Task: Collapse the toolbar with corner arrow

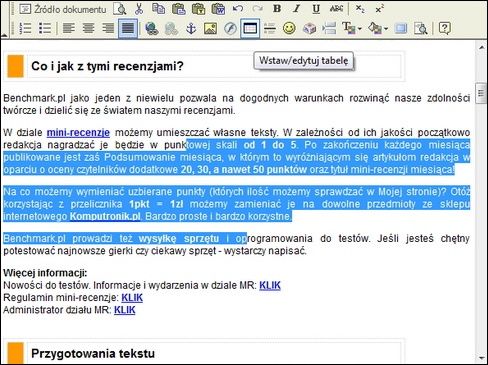Action: tap(5, 34)
